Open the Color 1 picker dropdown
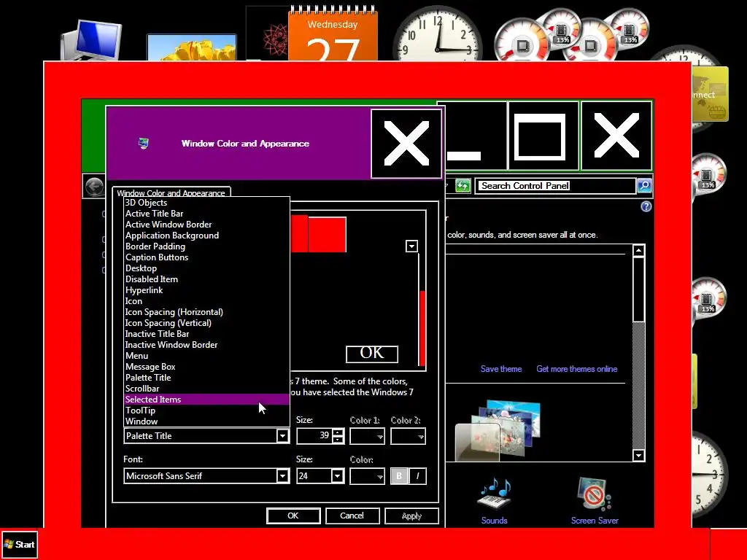 pyautogui.click(x=368, y=436)
